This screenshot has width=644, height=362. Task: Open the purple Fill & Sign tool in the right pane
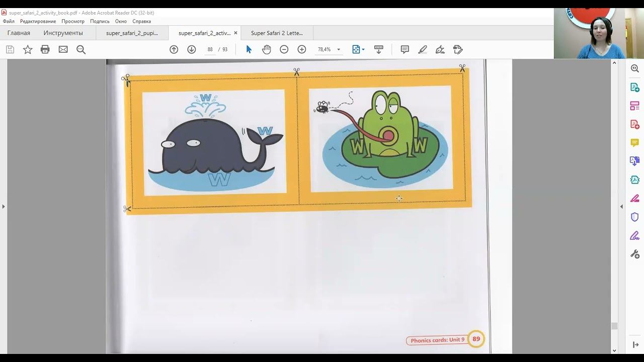tap(635, 236)
